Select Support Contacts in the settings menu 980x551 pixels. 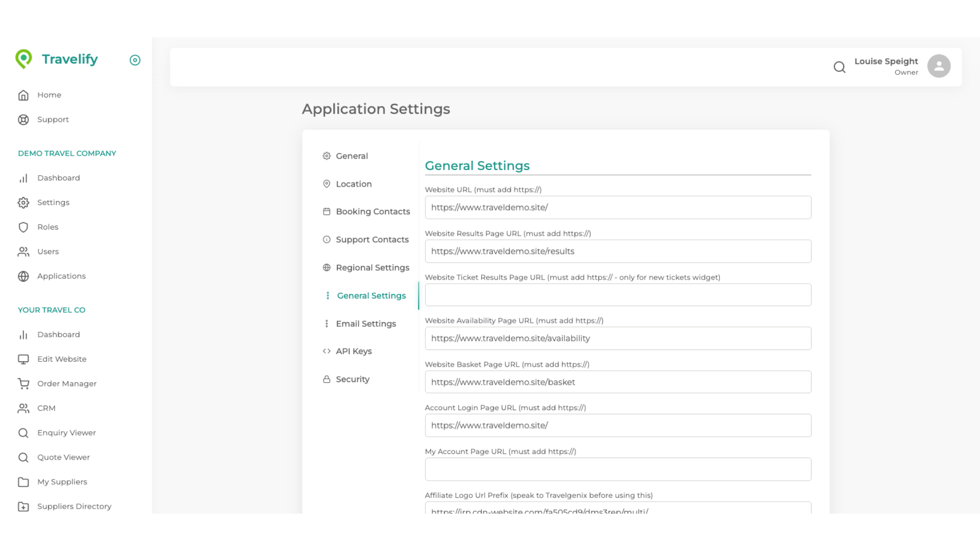[372, 239]
